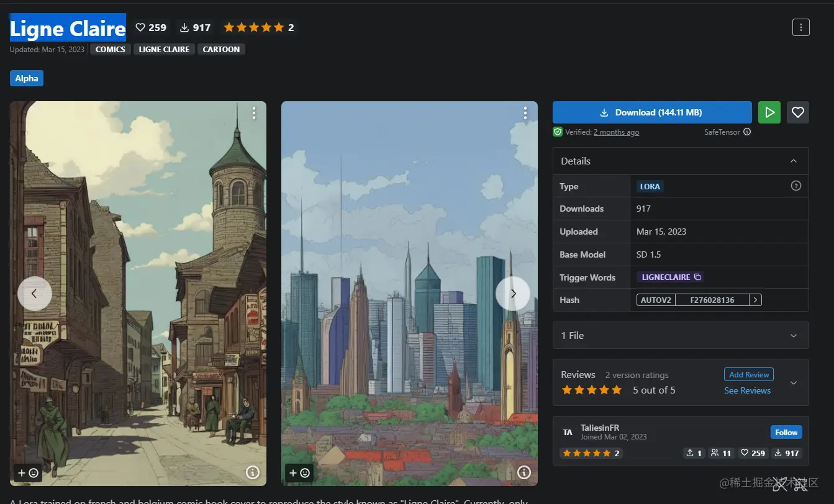The image size is (834, 504).
Task: Click TaliesinFR's followers count 11
Action: 721,453
